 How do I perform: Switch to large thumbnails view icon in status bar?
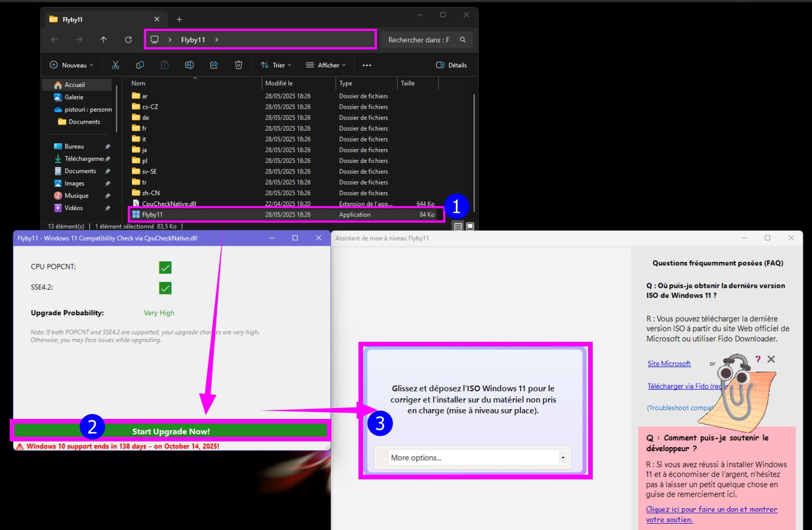(x=470, y=226)
